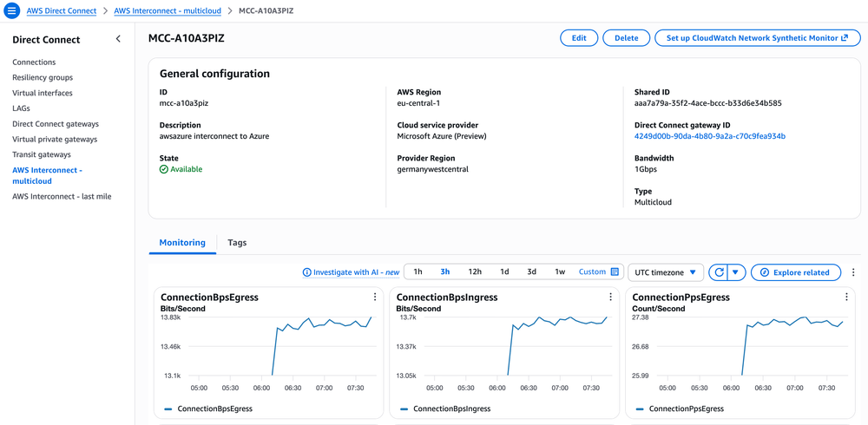Click the description awsazure interconnect to Azure
The height and width of the screenshot is (425, 868).
pyautogui.click(x=214, y=136)
